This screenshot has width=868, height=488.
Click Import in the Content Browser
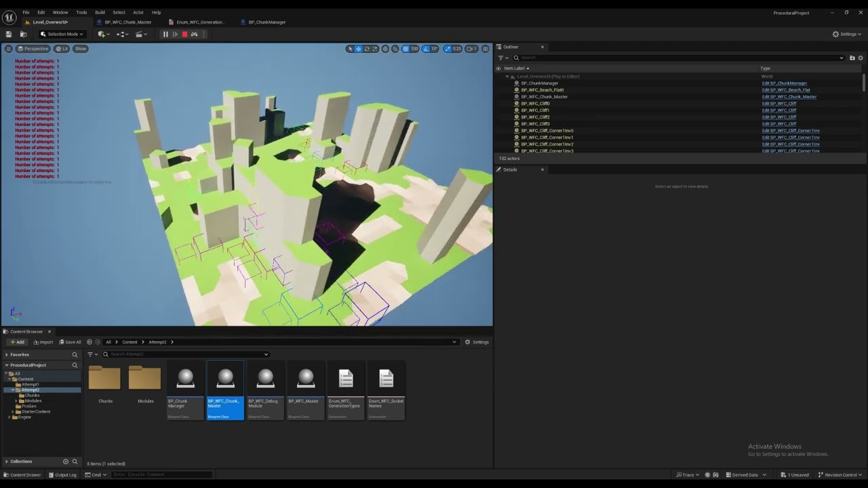(43, 342)
